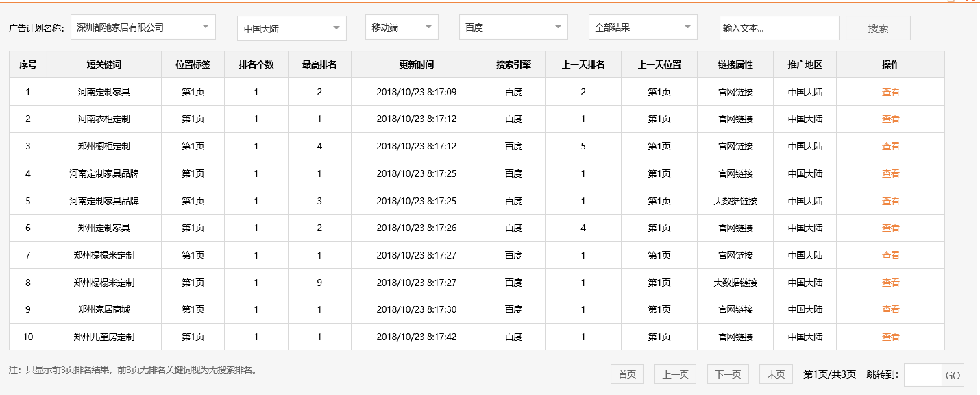Jump to 末页 last page

pyautogui.click(x=775, y=374)
